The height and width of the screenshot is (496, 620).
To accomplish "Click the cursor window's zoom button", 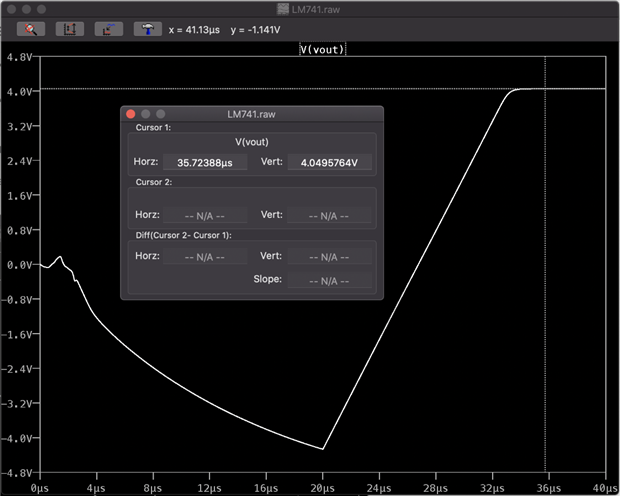I will 160,114.
